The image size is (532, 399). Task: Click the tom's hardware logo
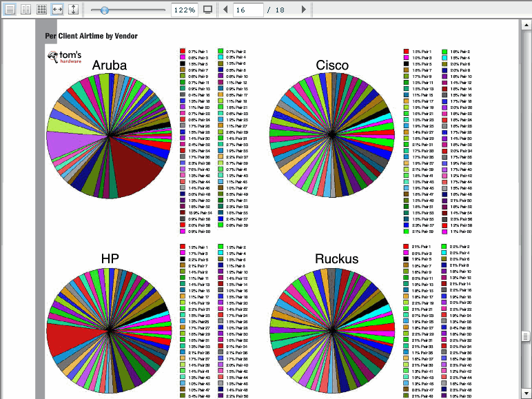(65, 57)
